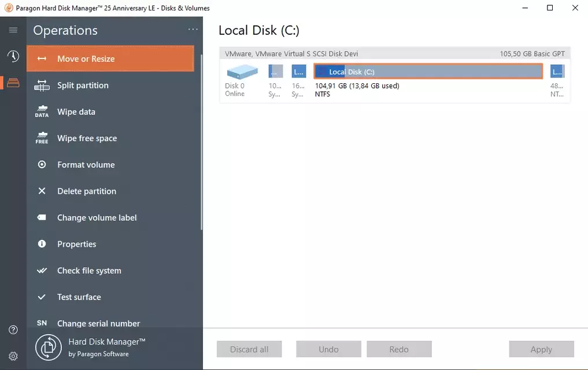Click the Check file system double-check icon
588x370 pixels.
(42, 271)
